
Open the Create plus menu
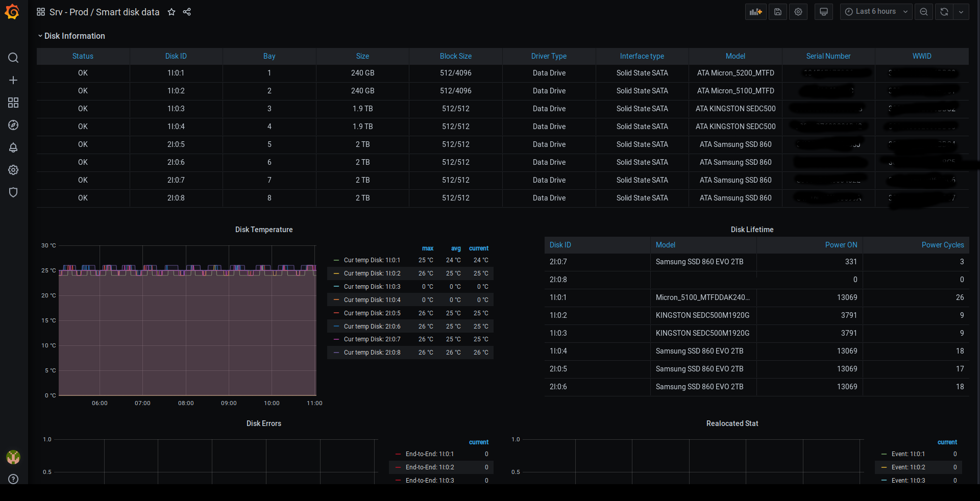pyautogui.click(x=13, y=80)
